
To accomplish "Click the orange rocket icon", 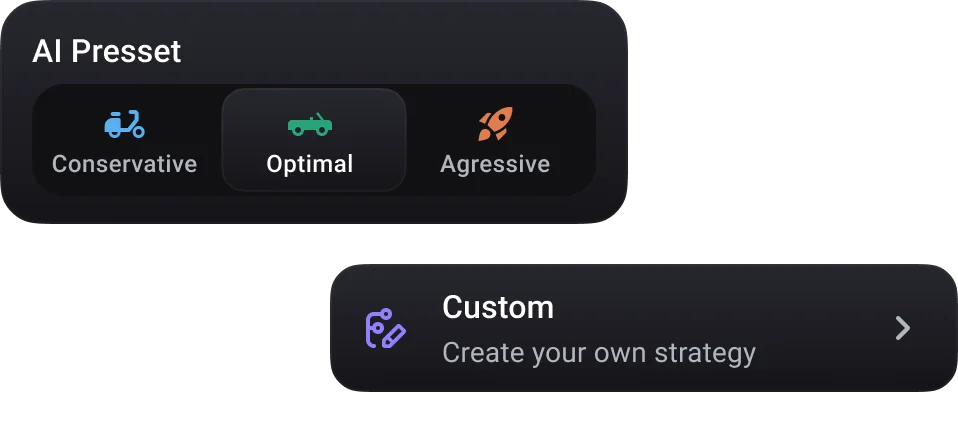I will [495, 124].
